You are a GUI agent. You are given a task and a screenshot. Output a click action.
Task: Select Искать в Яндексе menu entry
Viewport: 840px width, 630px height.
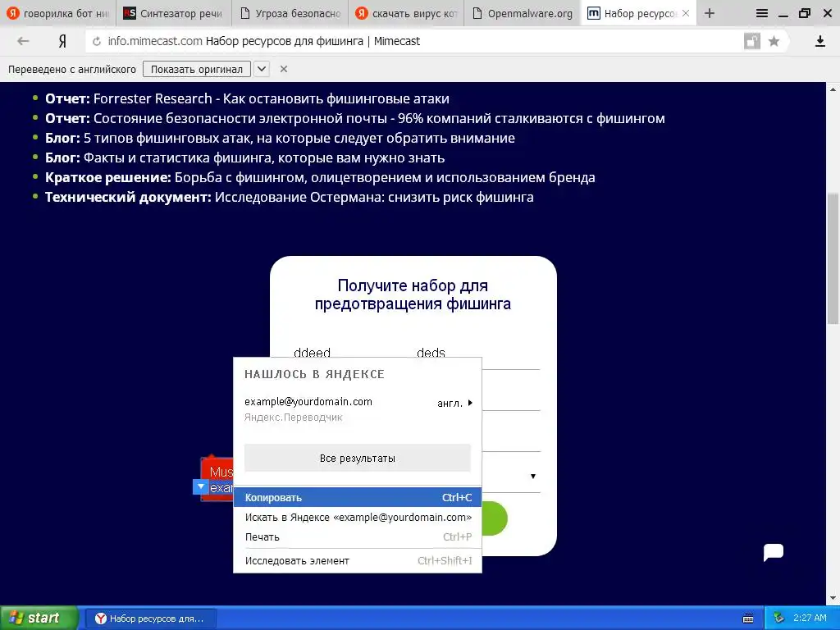tap(358, 517)
